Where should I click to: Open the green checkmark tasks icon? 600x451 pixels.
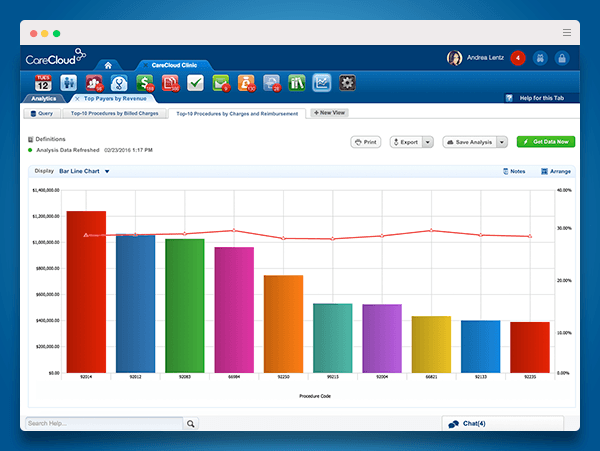[195, 83]
